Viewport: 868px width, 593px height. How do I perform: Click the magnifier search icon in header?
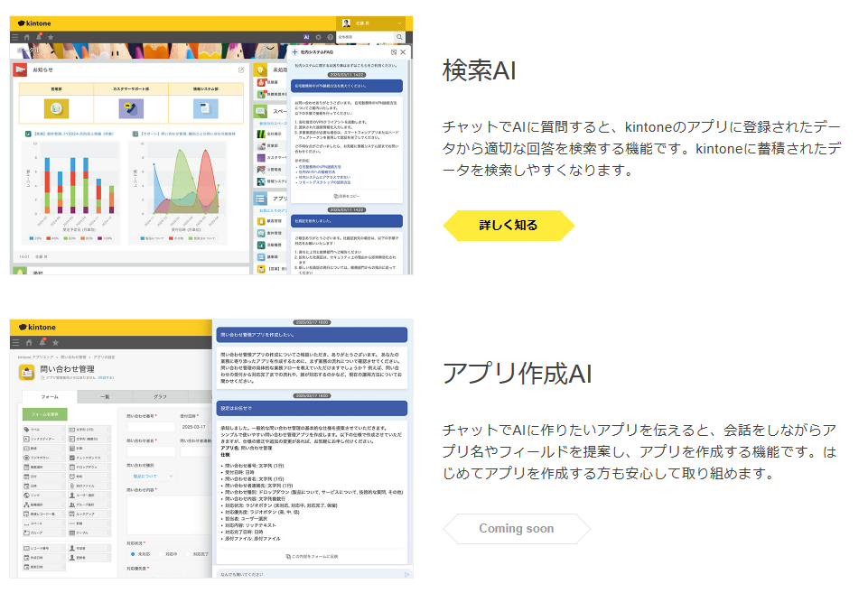click(399, 37)
